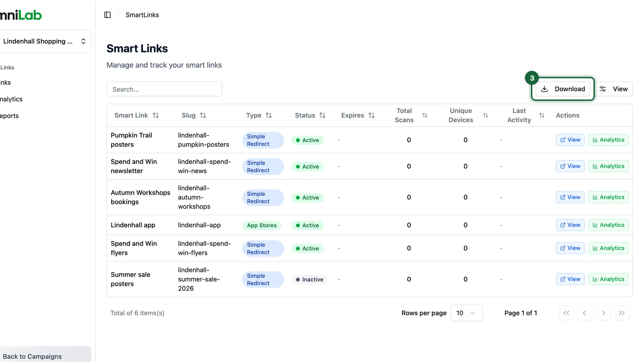Viewport: 644px width, 362px height.
Task: View the Summer sale posters link
Action: [570, 279]
